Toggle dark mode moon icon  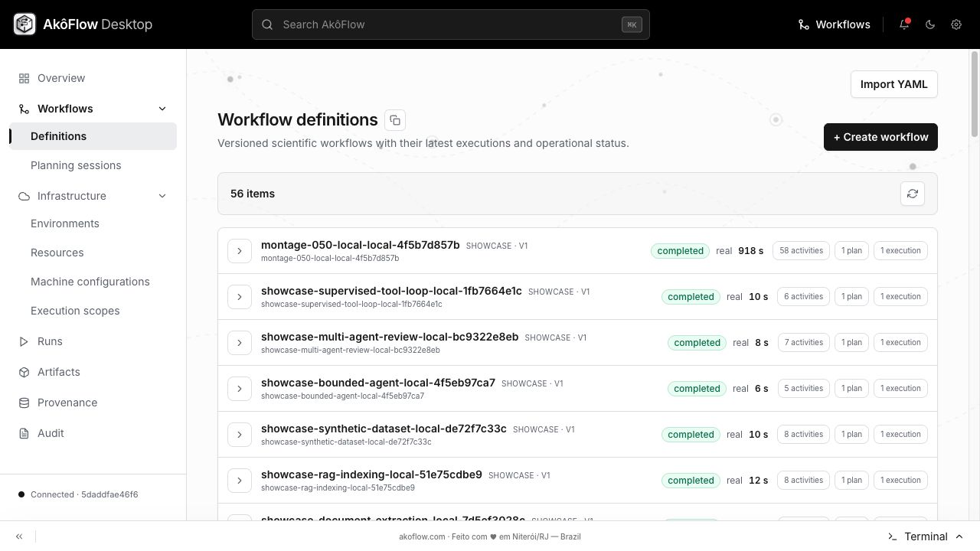tap(930, 24)
